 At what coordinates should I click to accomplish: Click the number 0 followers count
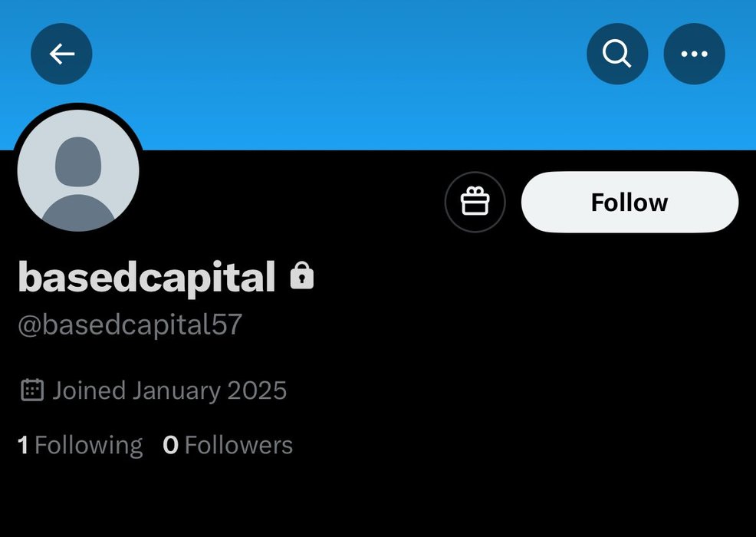coord(171,445)
